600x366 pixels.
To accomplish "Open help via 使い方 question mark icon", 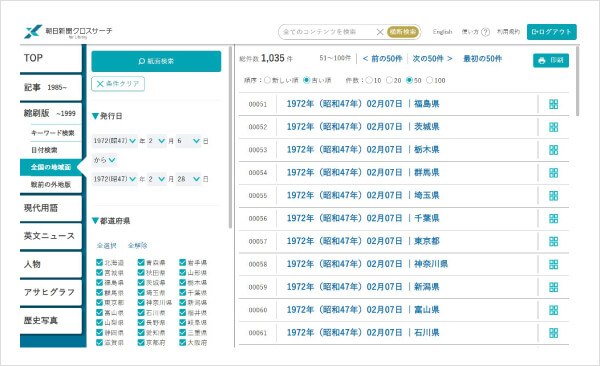I will [x=485, y=32].
